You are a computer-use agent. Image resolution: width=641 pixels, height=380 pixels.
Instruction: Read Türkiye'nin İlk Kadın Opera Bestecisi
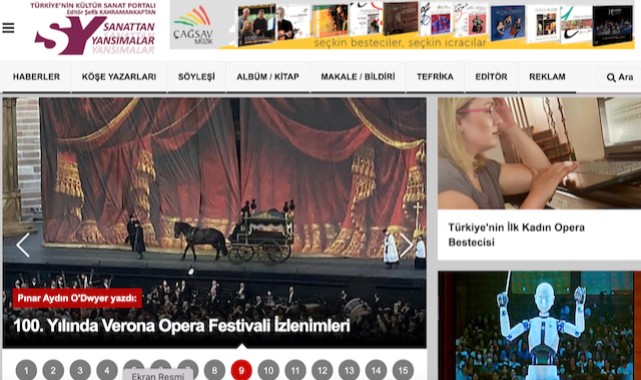(x=516, y=235)
